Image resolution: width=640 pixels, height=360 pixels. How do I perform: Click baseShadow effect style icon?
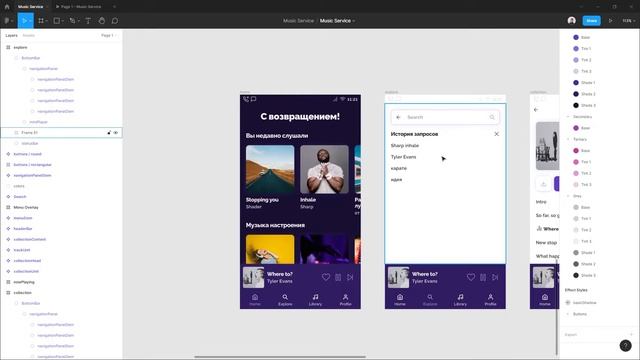click(x=568, y=302)
